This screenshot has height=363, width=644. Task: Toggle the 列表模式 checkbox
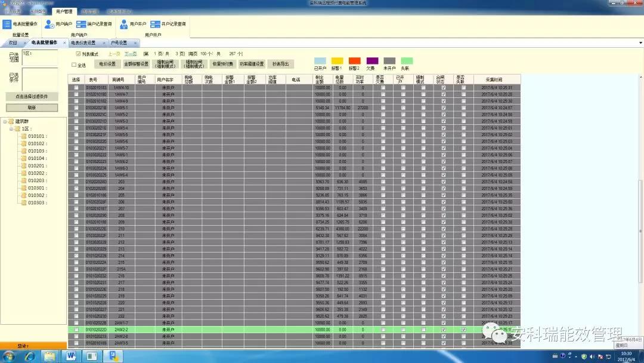tap(78, 54)
